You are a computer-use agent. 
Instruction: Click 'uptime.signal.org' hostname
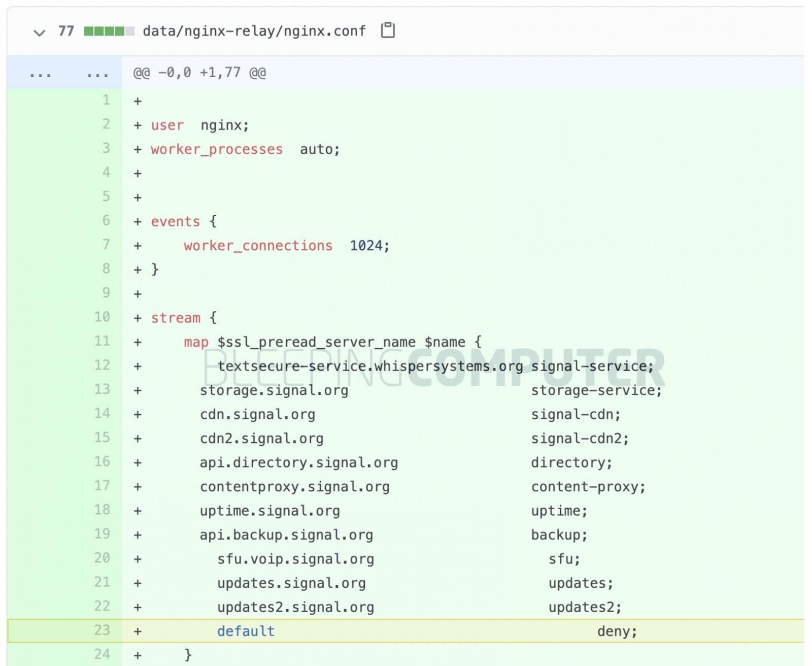[x=270, y=511]
